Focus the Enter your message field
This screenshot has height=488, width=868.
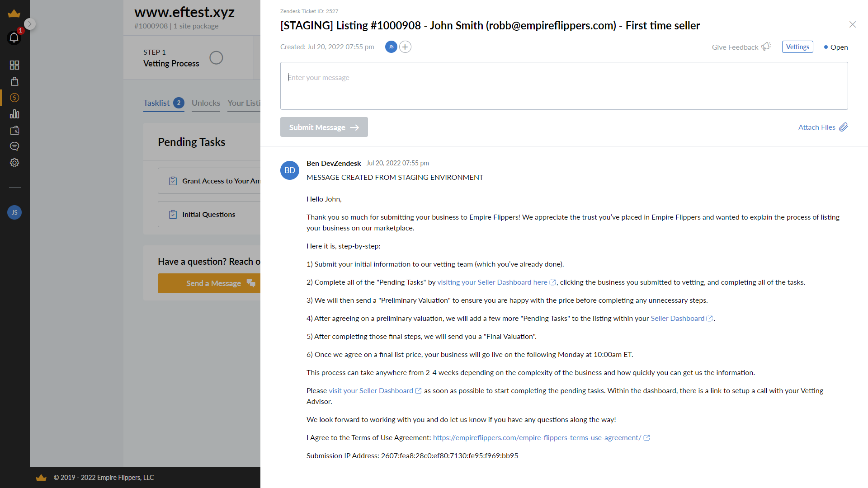(x=564, y=86)
